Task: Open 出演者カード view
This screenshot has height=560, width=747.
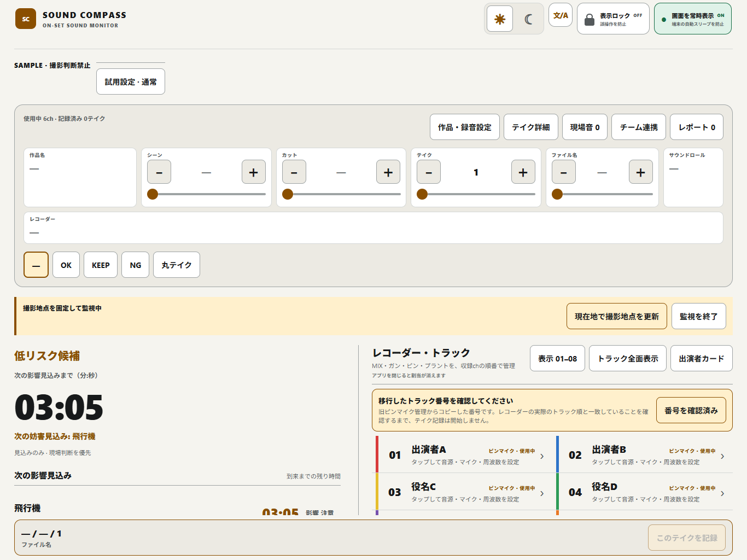Action: tap(702, 358)
